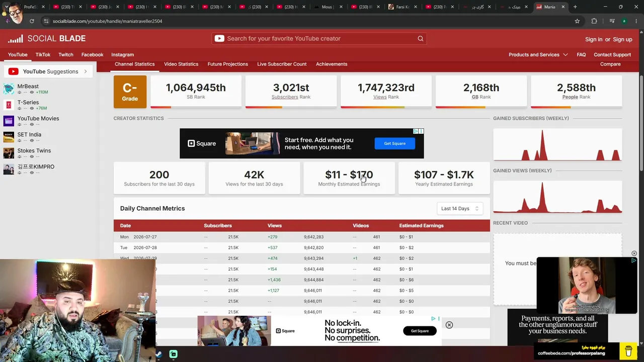Open AdChoices info on top Square ad
The height and width of the screenshot is (362, 644).
pos(416,131)
